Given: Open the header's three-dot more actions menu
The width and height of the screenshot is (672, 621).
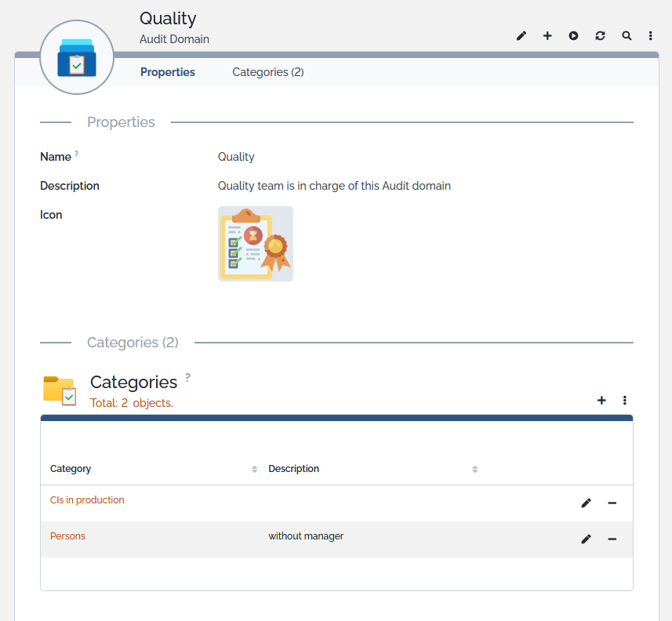Looking at the screenshot, I should click(x=651, y=36).
